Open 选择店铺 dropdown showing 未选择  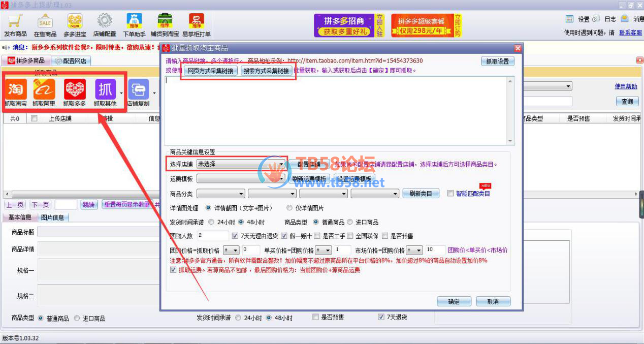(x=241, y=165)
